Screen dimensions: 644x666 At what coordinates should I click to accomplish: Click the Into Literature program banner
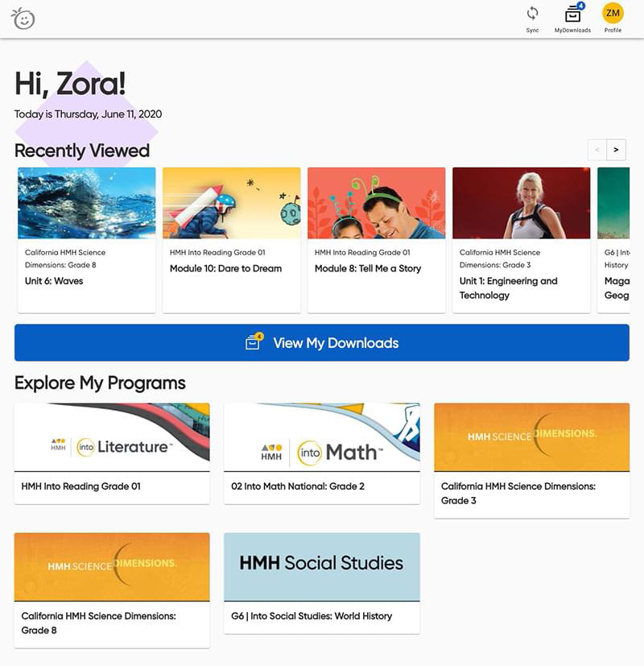coord(112,437)
